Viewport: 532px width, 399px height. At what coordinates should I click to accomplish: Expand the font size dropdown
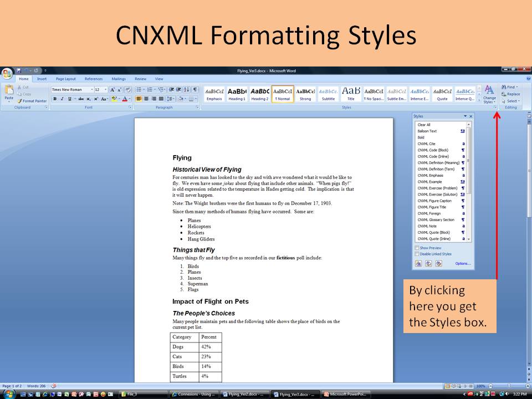[105, 90]
